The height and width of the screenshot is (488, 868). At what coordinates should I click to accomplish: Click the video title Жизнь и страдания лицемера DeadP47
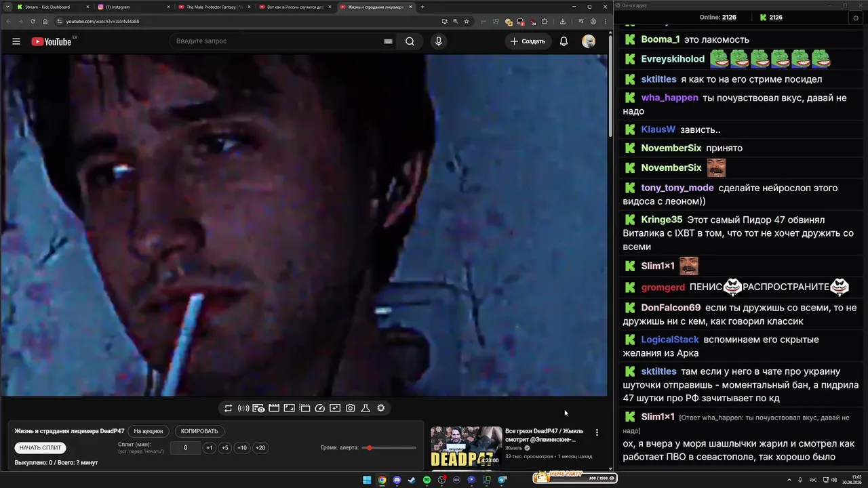coord(69,431)
